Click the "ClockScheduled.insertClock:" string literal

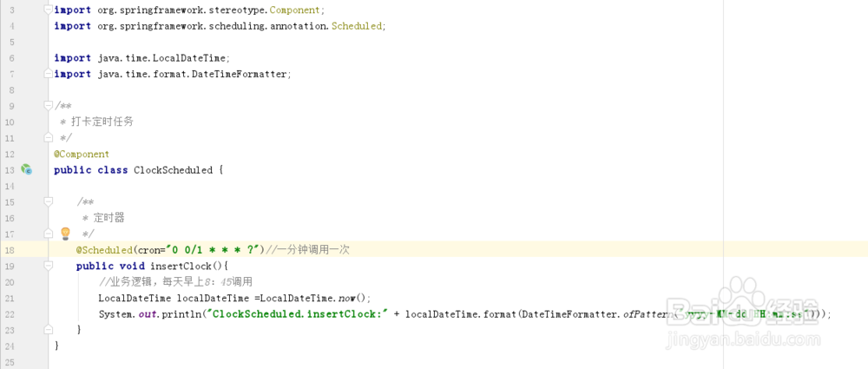pos(297,314)
